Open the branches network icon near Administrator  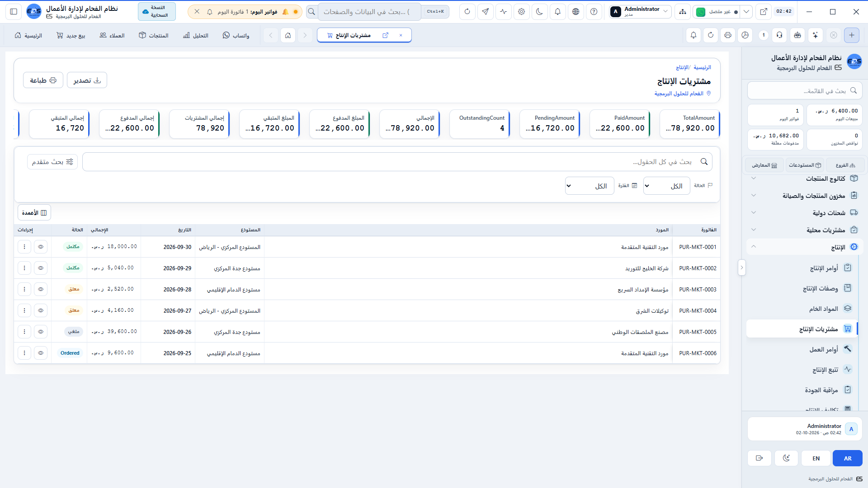683,12
